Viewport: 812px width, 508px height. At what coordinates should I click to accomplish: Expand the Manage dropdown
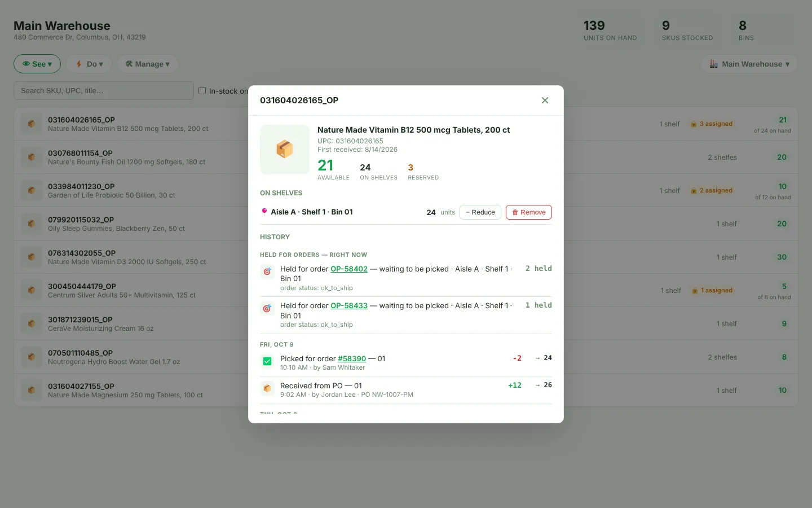click(147, 64)
